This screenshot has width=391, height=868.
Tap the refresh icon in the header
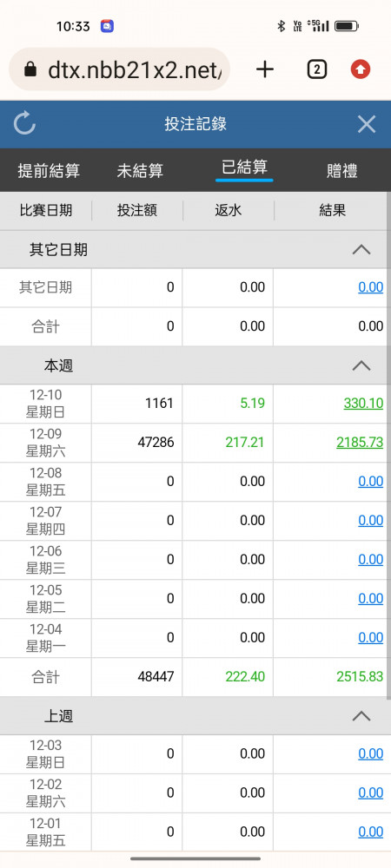point(24,123)
